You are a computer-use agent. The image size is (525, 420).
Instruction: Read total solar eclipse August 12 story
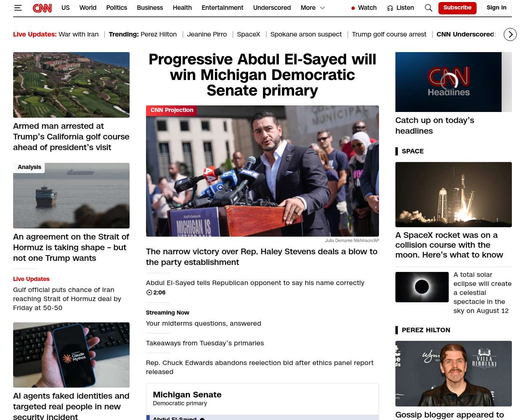coord(482,293)
